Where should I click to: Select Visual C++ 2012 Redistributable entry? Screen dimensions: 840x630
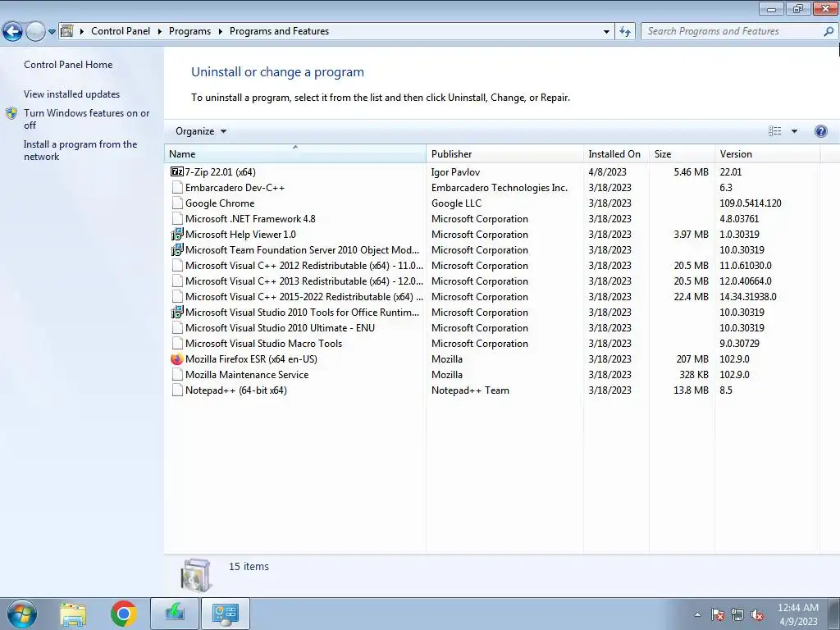click(304, 265)
